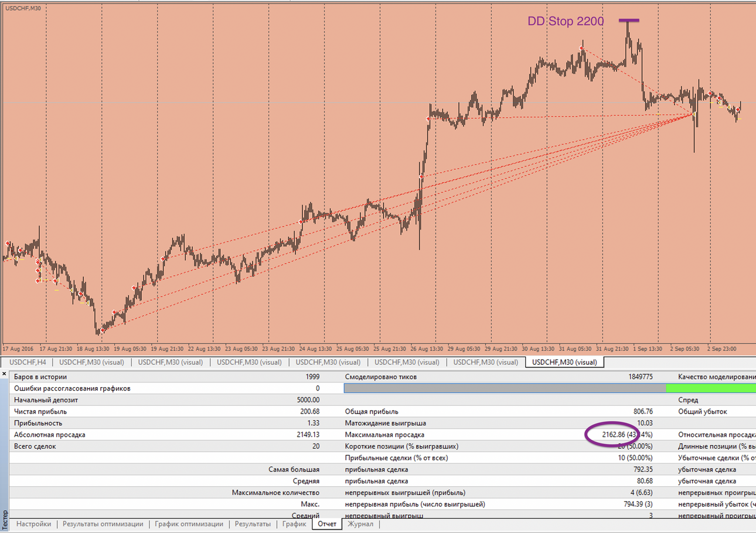Select the drawdown value 2162.86
Viewport: 756px width, 533px height.
point(614,435)
